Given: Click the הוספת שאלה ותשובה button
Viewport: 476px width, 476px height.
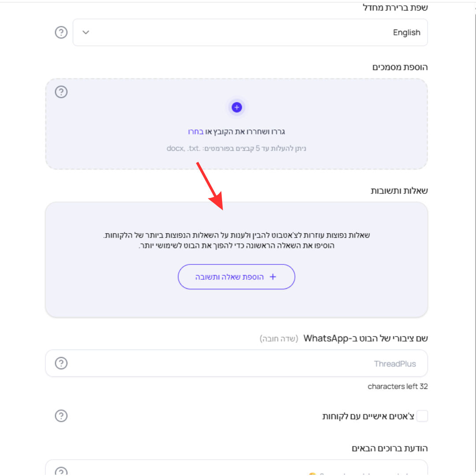Looking at the screenshot, I should [x=237, y=276].
